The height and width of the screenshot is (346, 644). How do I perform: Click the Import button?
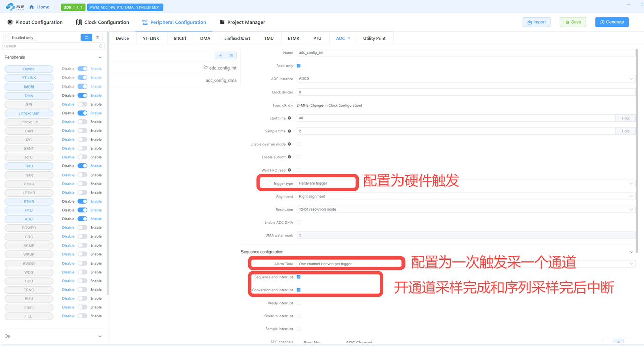(536, 22)
